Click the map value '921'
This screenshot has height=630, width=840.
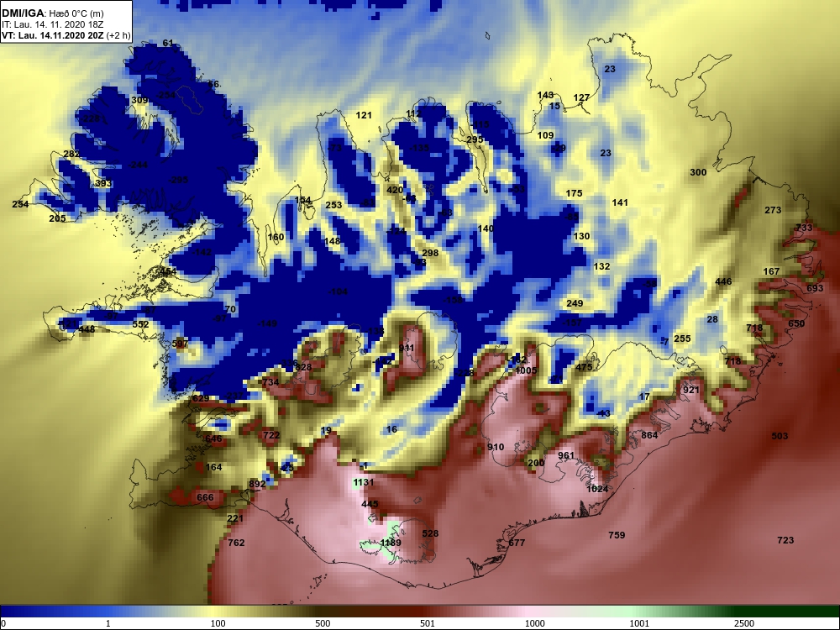691,390
